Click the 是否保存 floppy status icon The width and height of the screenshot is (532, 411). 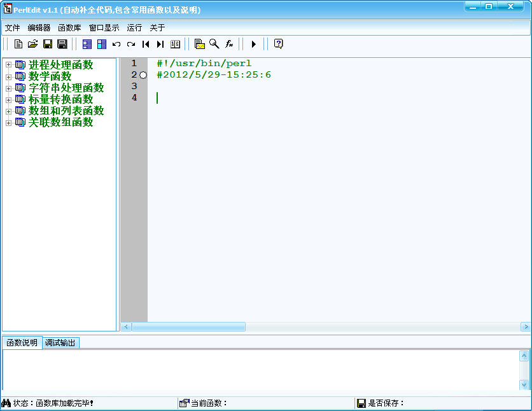coord(361,403)
